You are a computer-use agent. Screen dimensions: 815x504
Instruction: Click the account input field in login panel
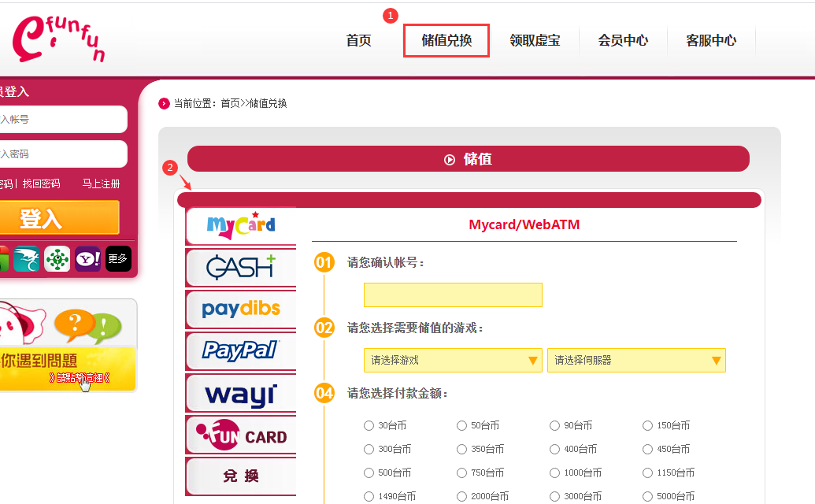(63, 120)
